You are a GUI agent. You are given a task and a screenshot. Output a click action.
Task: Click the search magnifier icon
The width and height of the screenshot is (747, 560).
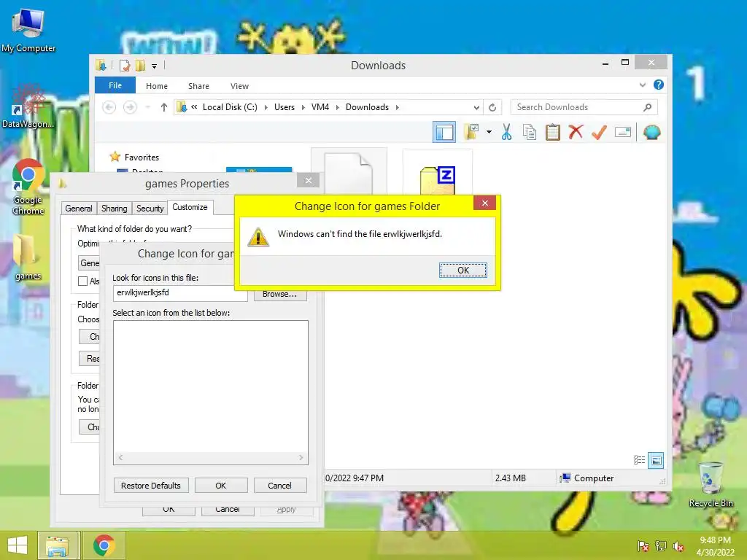(x=648, y=107)
